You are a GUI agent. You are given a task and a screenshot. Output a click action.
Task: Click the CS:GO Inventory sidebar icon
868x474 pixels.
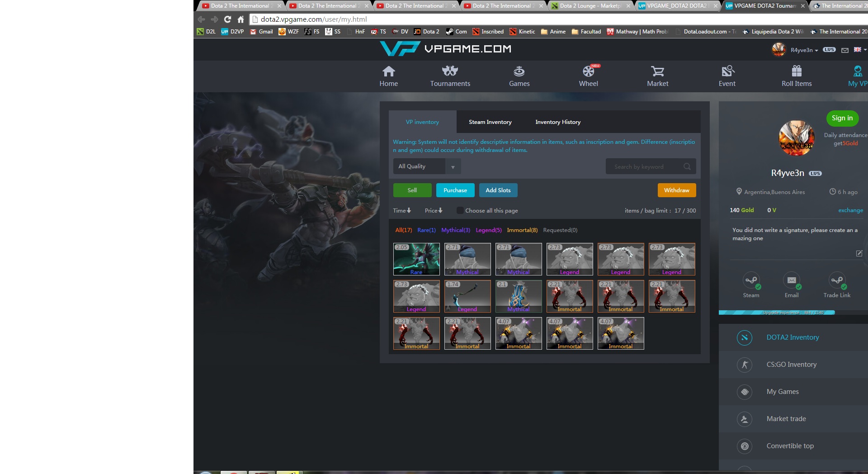[745, 365]
